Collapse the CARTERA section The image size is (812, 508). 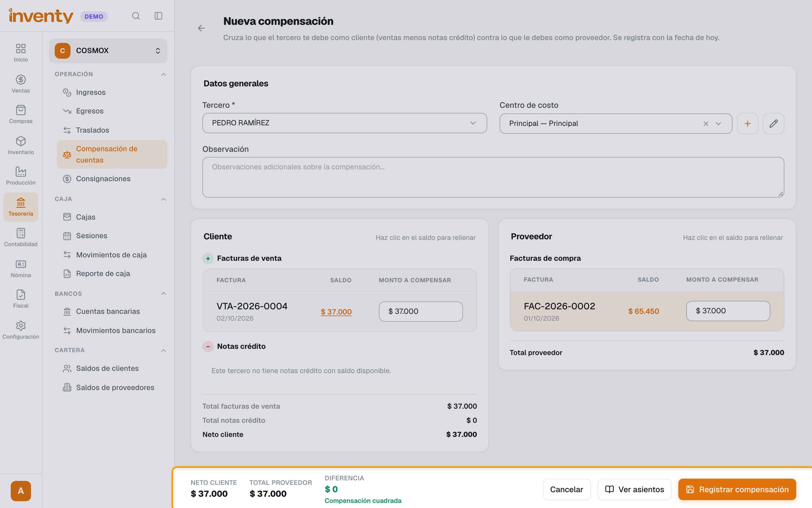click(164, 350)
